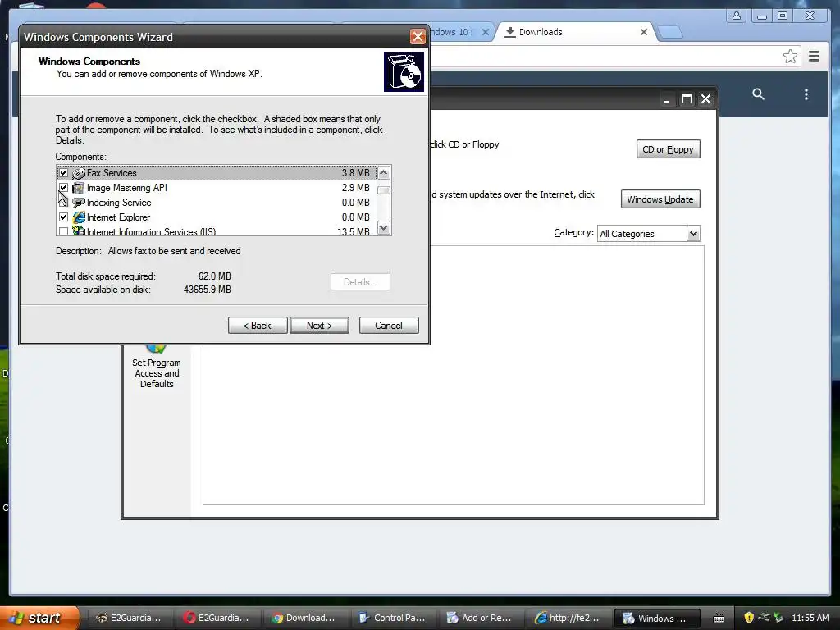Switch to the Downloads browser tab

click(x=541, y=32)
